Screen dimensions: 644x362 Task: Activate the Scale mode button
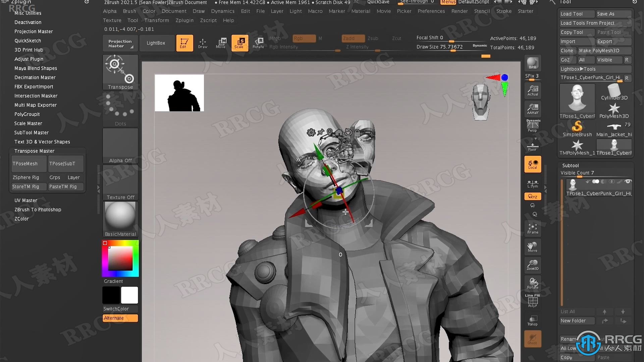(x=239, y=43)
